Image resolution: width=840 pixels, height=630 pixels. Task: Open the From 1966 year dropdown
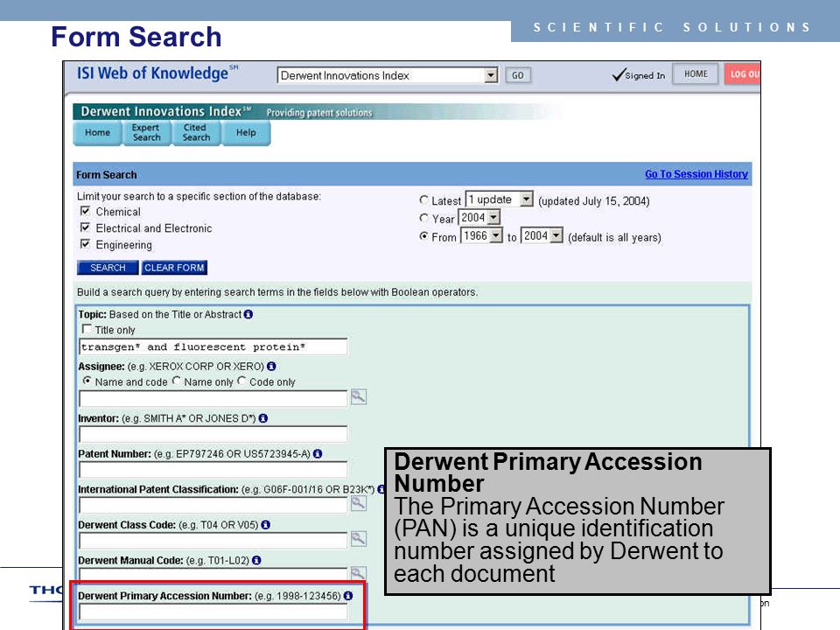(481, 235)
